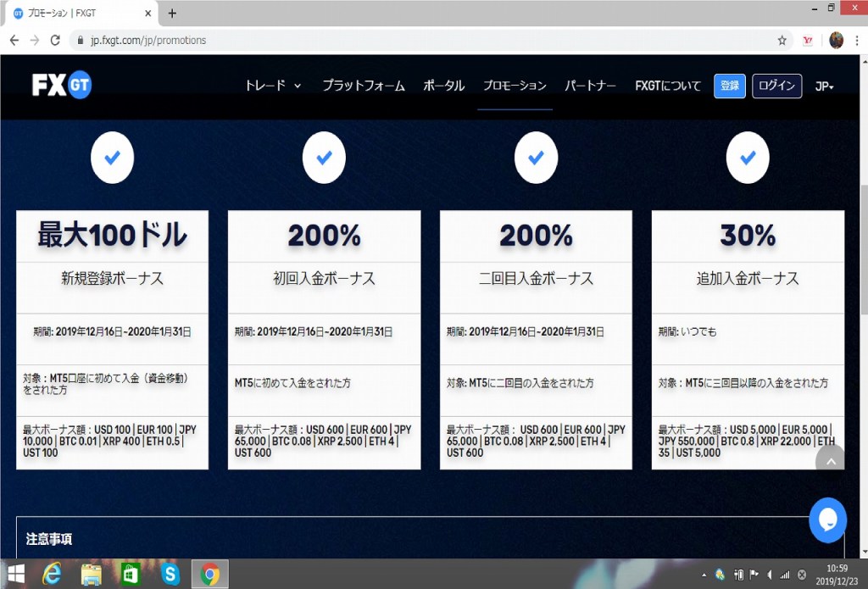Image resolution: width=868 pixels, height=589 pixels.
Task: Click the 登録 register button
Action: coord(729,86)
